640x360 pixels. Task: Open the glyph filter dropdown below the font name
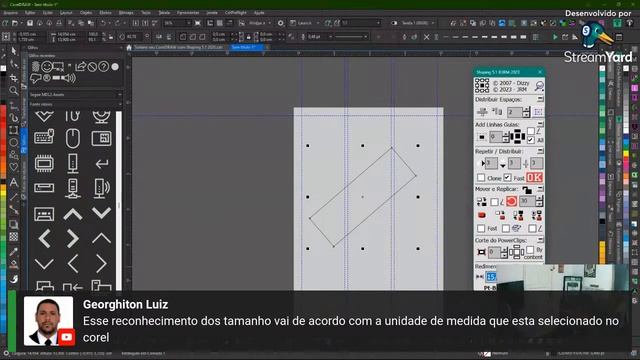[120, 104]
